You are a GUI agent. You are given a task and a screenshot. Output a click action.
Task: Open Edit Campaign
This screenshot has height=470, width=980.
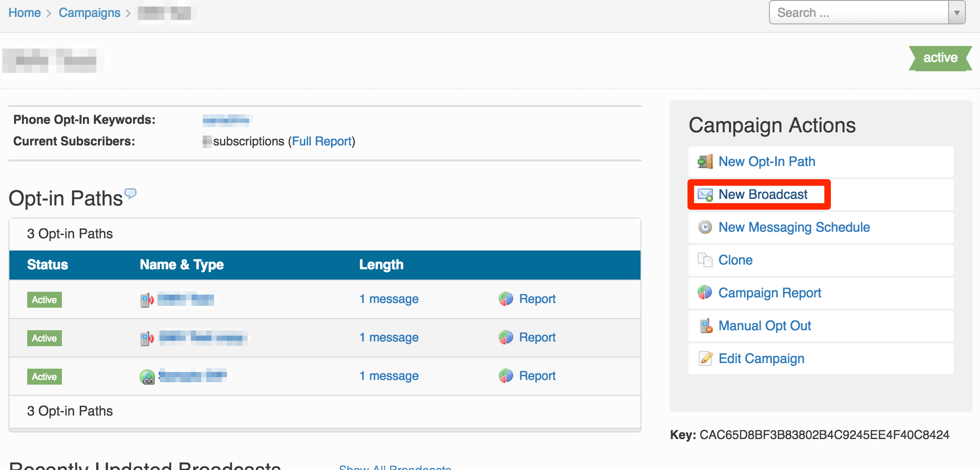761,359
